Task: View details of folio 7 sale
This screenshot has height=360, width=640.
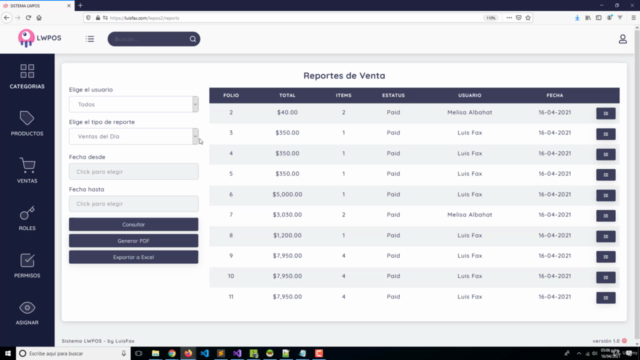Action: 606,216
